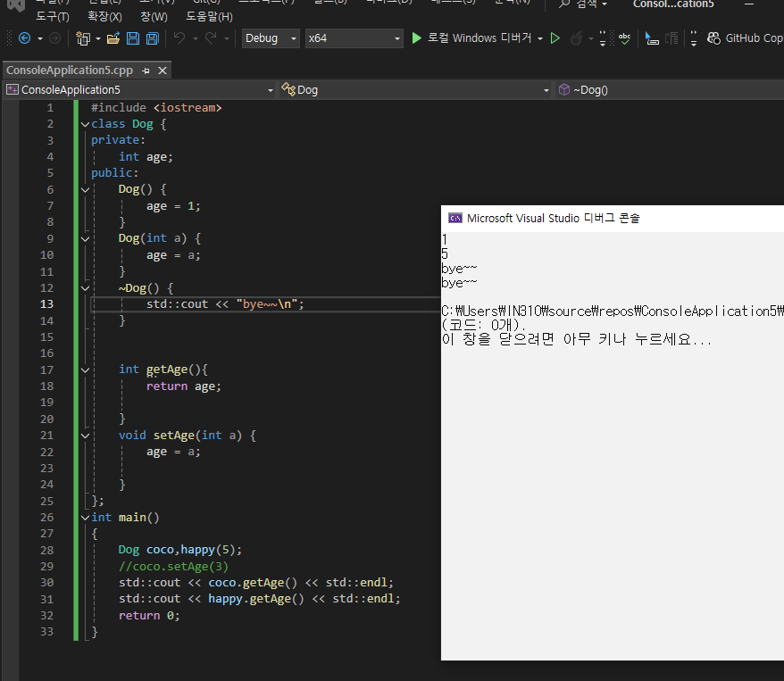Viewport: 784px width, 681px height.
Task: Save the current file with the single-disk icon
Action: coord(133,38)
